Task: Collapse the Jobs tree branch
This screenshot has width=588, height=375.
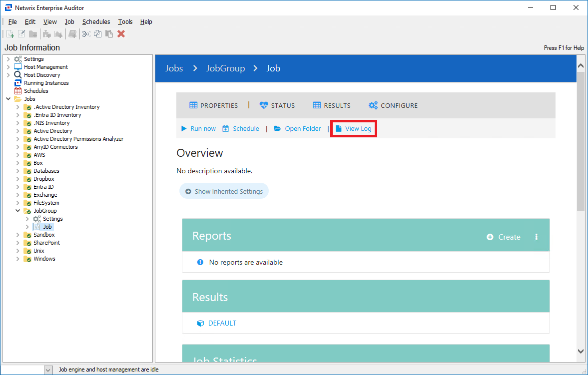Action: (x=8, y=99)
